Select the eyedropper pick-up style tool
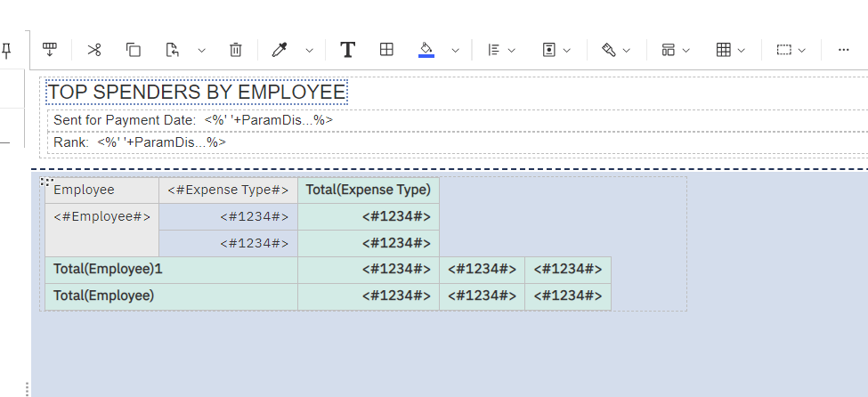The image size is (868, 397). [x=280, y=50]
